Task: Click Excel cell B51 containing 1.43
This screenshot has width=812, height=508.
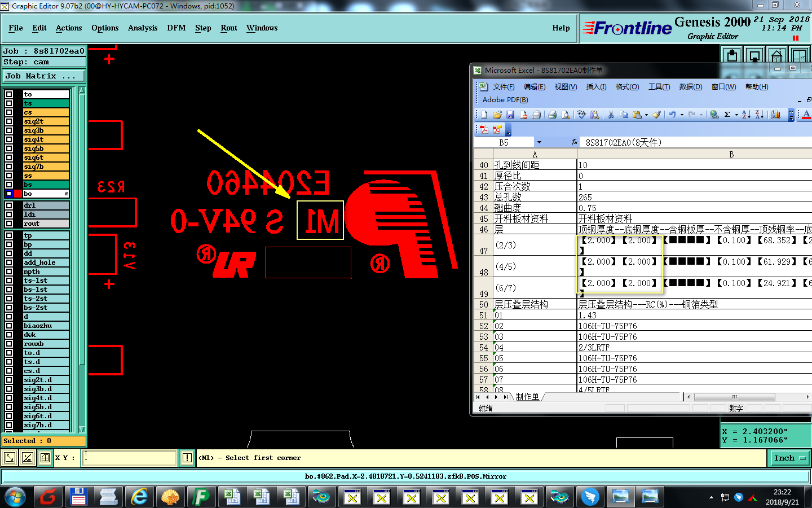Action: (694, 316)
